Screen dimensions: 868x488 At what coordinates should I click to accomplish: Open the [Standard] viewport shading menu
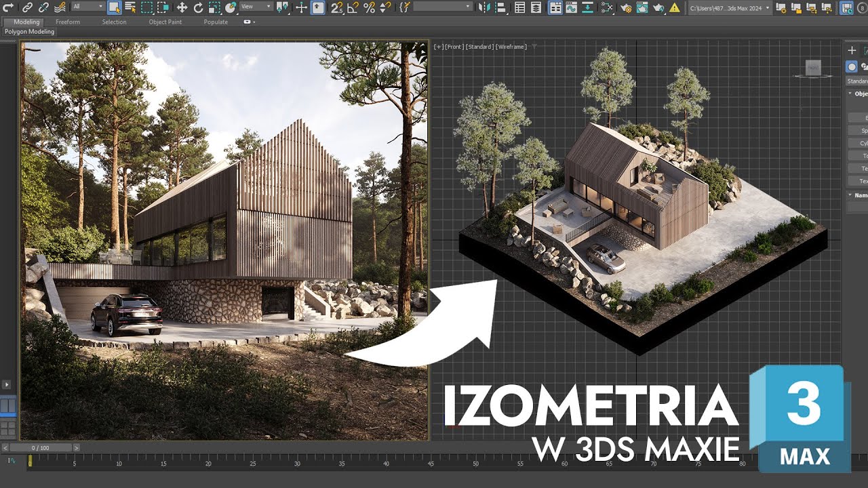click(479, 47)
